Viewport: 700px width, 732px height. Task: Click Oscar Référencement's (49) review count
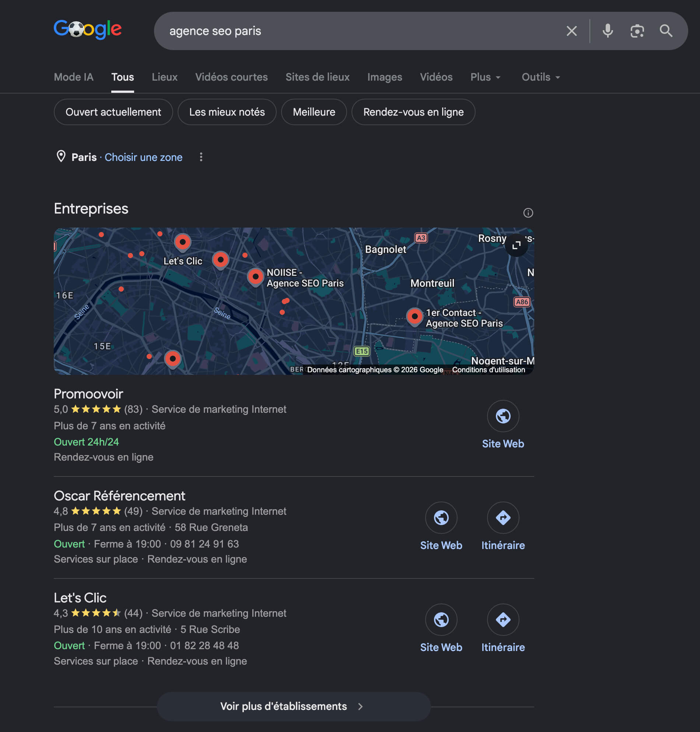click(133, 511)
